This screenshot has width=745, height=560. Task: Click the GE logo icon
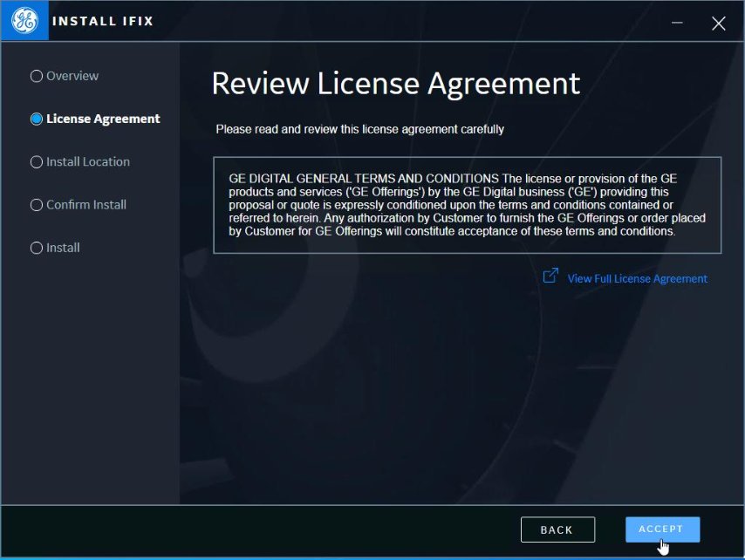tap(24, 20)
